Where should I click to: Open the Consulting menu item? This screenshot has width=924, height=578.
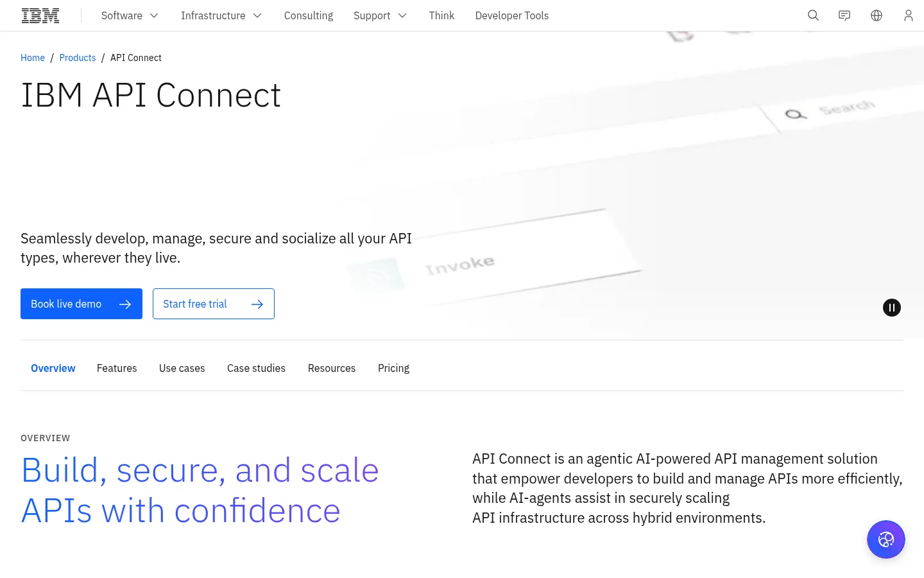(x=309, y=15)
